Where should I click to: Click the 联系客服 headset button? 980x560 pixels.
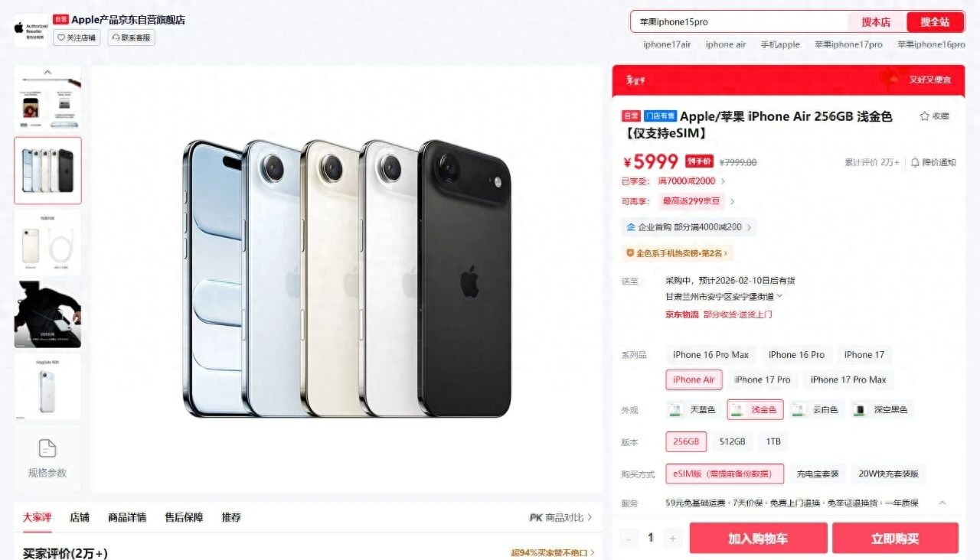[x=132, y=37]
